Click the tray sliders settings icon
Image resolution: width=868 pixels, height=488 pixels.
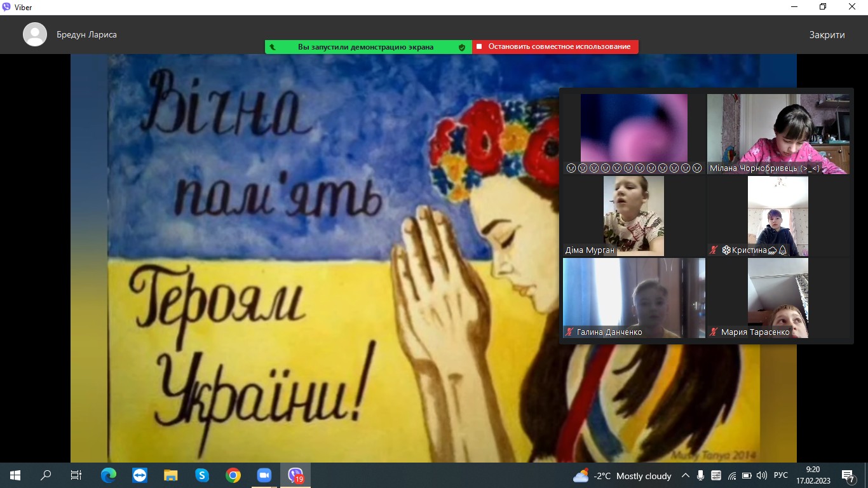716,475
